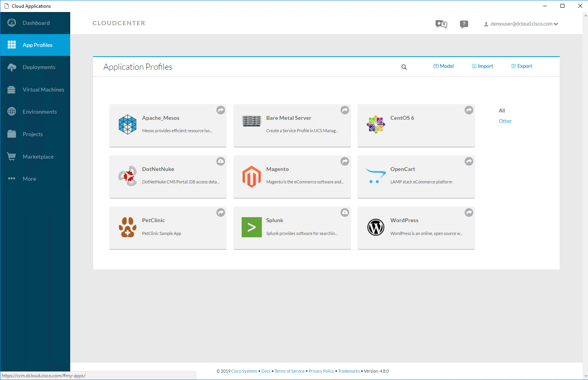Viewport: 588px width, 380px height.
Task: Open the chat bubbles icon in header
Action: click(441, 24)
